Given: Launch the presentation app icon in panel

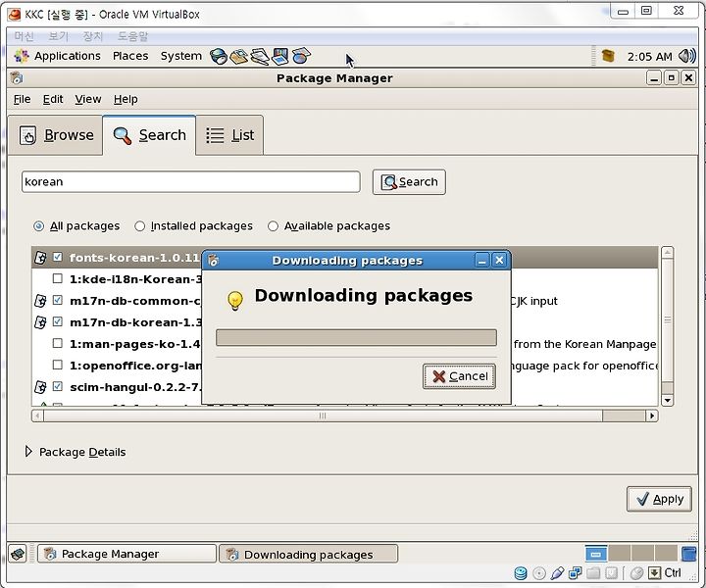Looking at the screenshot, I should click(280, 56).
